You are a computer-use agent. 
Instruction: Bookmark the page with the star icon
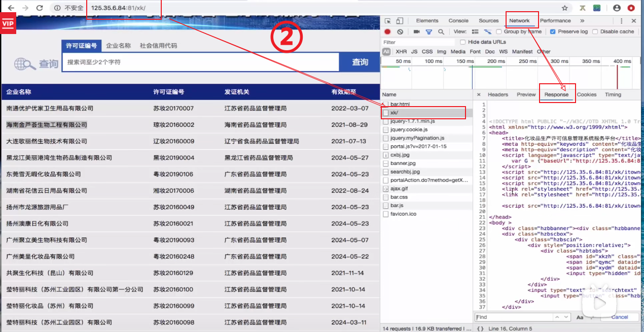click(565, 8)
